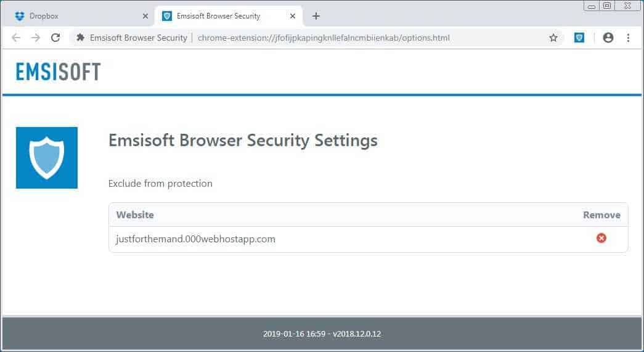The width and height of the screenshot is (644, 352).
Task: Minimize the browser window
Action: pos(592,6)
